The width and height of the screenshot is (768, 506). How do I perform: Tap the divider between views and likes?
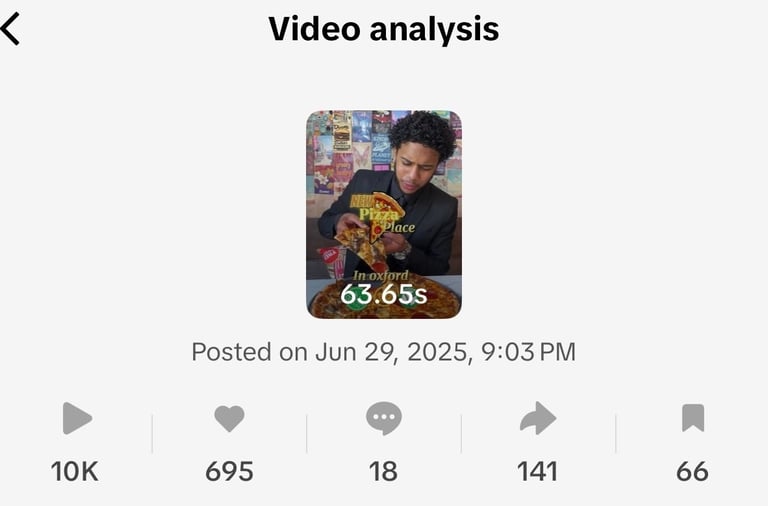click(x=152, y=434)
